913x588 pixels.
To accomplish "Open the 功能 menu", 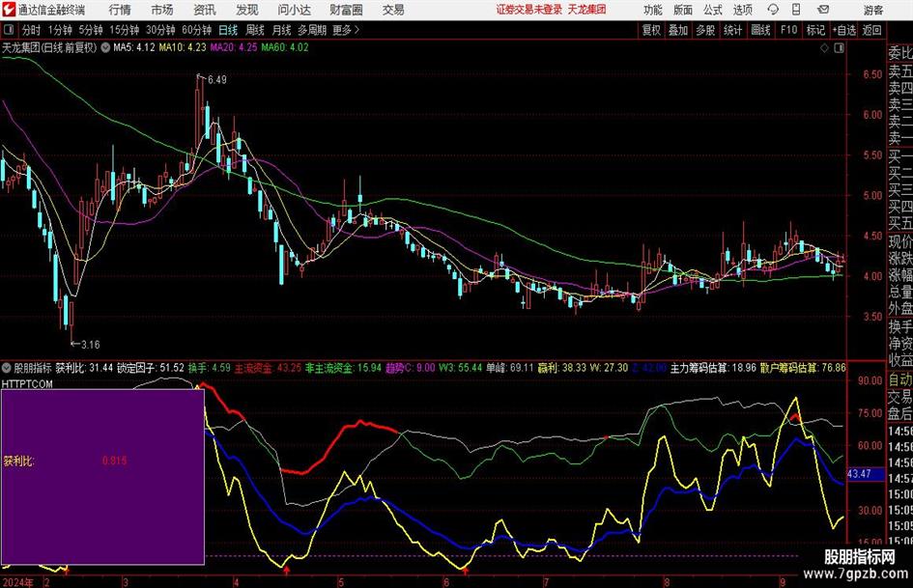I will click(653, 10).
